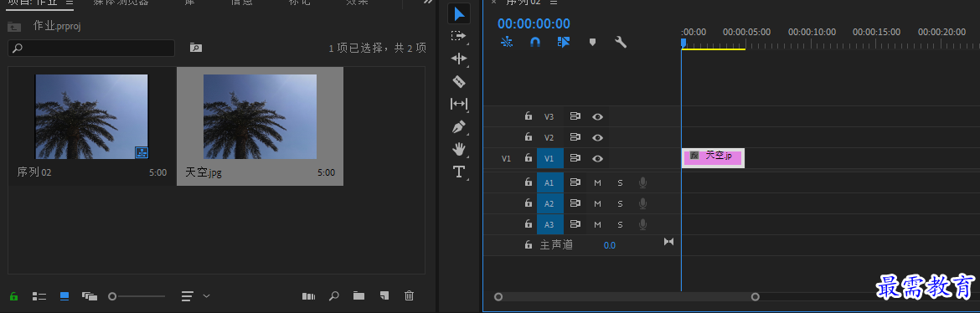This screenshot has width=980, height=313.
Task: Enable voice-over record on A3
Action: pos(642,224)
